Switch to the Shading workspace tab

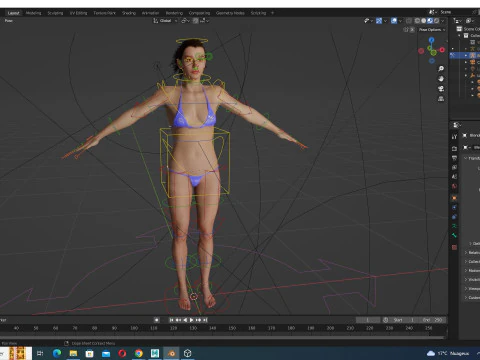click(129, 13)
